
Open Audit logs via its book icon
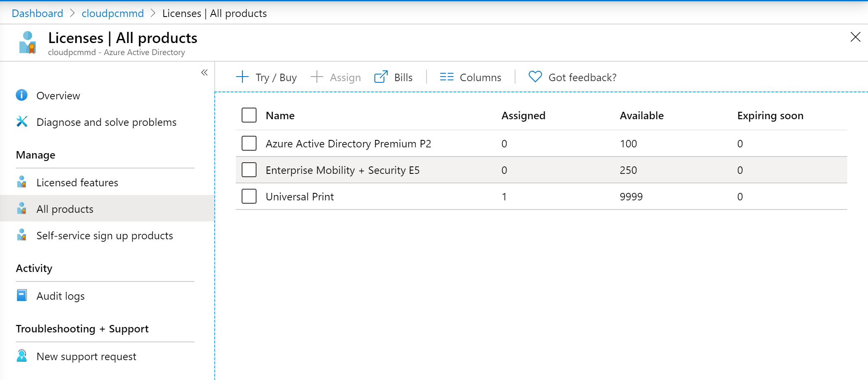[22, 296]
